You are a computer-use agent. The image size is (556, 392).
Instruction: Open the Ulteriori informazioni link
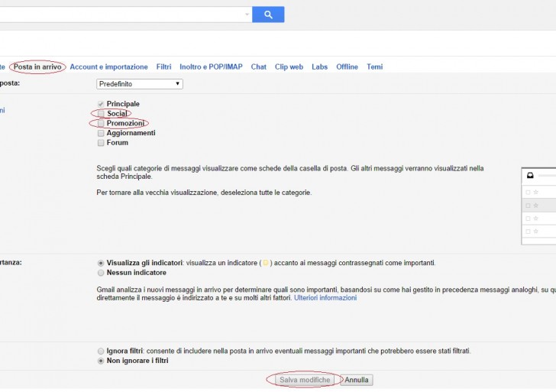[x=325, y=298]
